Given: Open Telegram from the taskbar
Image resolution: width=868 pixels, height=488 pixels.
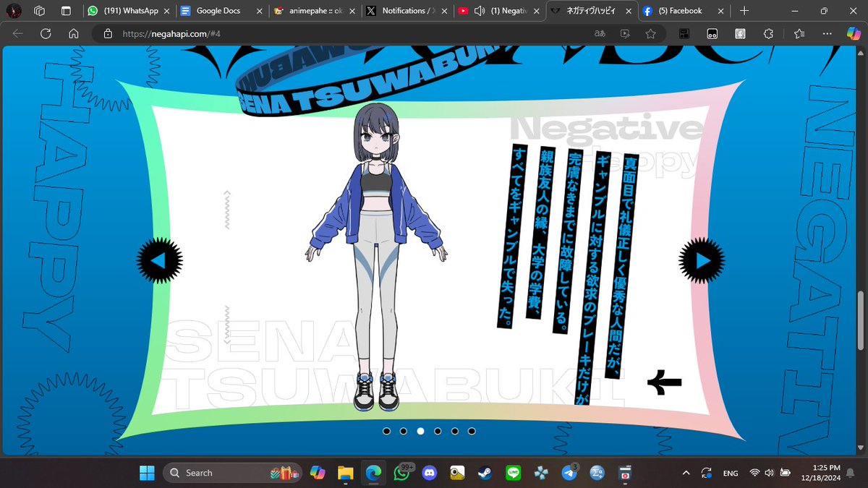Looking at the screenshot, I should [x=570, y=473].
